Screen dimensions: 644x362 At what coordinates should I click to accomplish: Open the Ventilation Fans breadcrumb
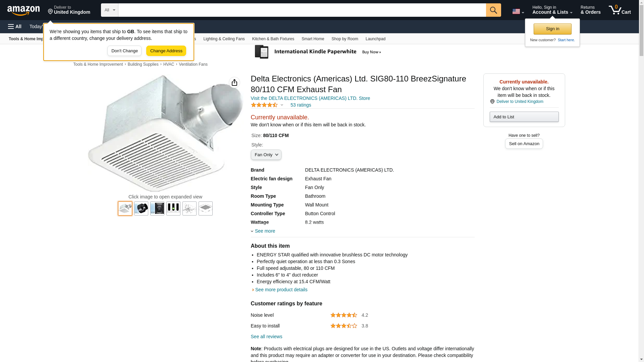(x=193, y=64)
